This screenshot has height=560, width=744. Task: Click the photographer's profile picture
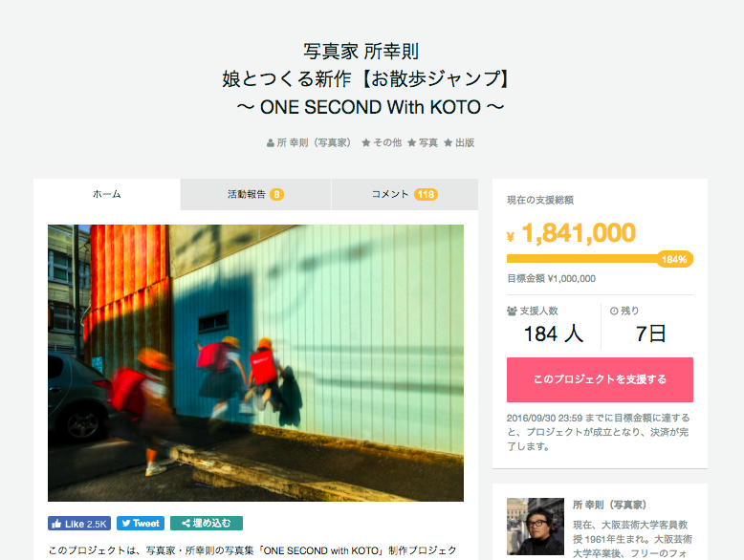[536, 527]
